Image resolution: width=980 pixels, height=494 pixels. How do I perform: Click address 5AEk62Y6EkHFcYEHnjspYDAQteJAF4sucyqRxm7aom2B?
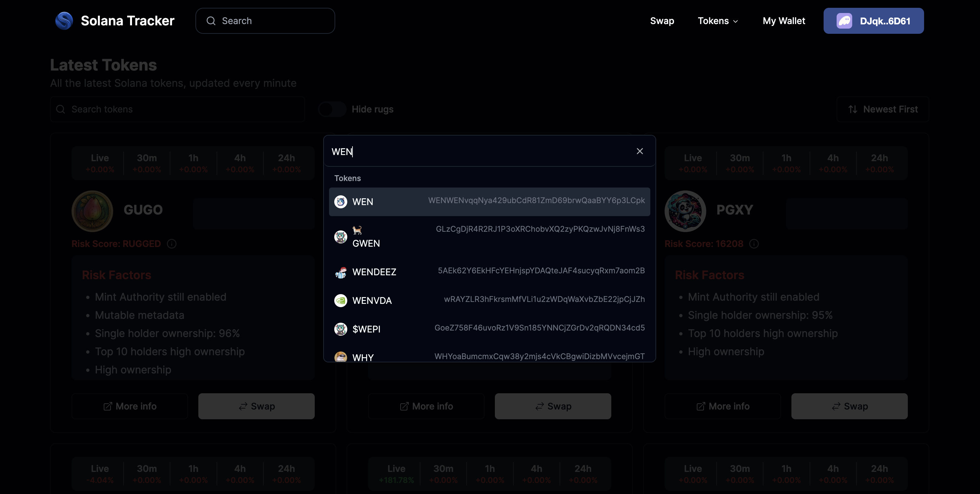pyautogui.click(x=541, y=270)
